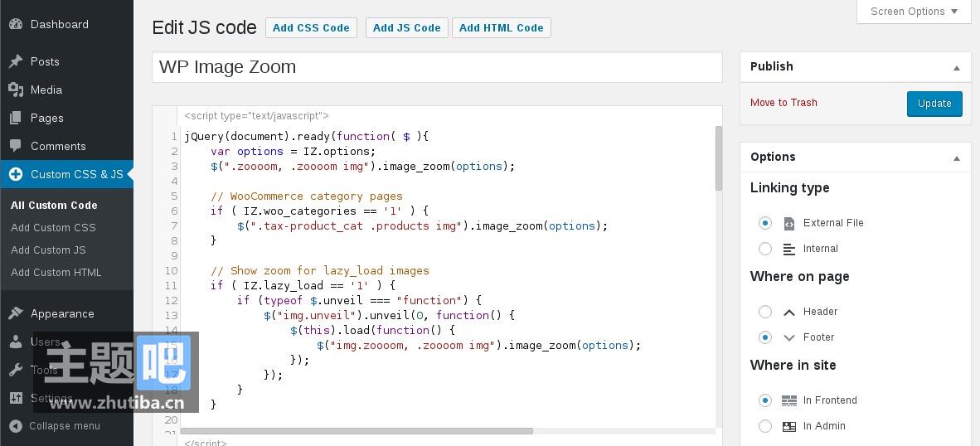The width and height of the screenshot is (980, 446).
Task: Click the Posts pushpin icon
Action: [15, 61]
